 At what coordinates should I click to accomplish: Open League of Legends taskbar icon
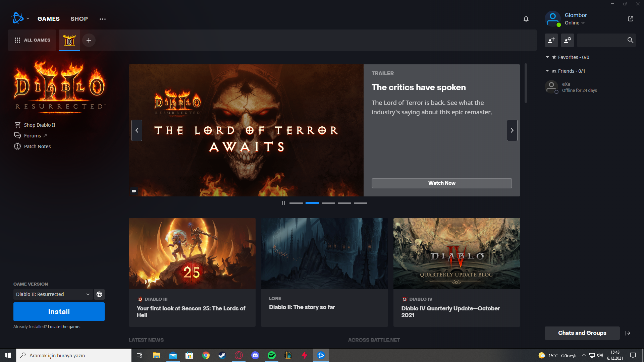(x=288, y=355)
